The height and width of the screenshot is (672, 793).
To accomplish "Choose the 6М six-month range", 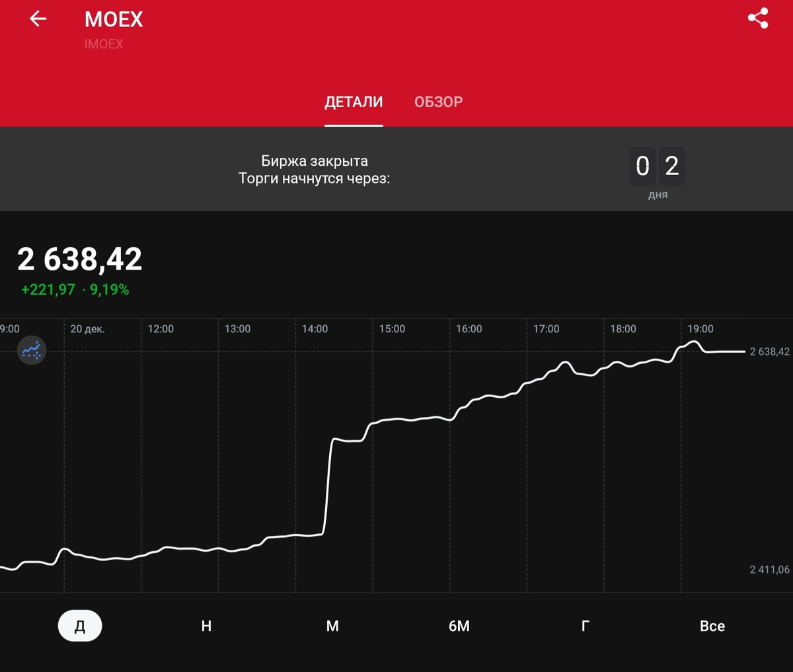I will tap(459, 626).
